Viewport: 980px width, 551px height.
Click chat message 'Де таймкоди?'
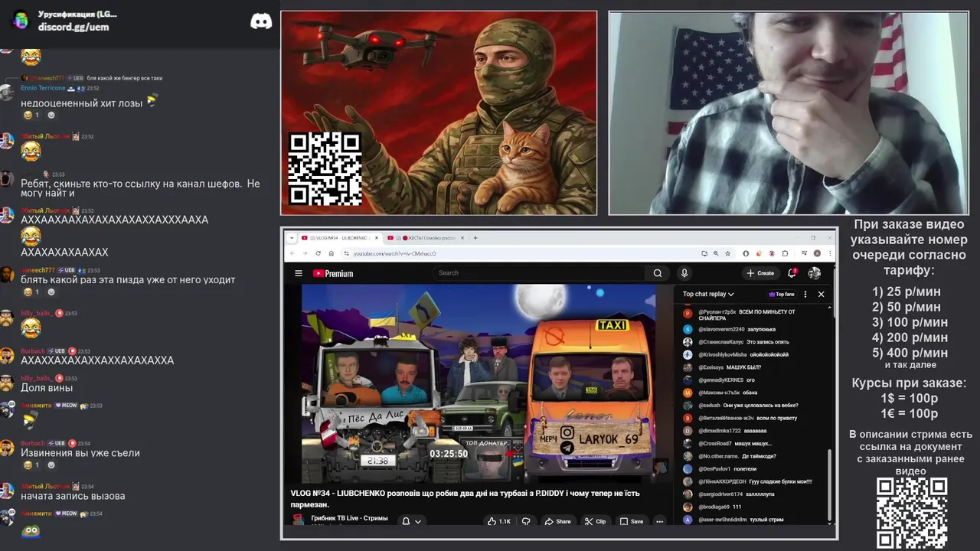759,456
